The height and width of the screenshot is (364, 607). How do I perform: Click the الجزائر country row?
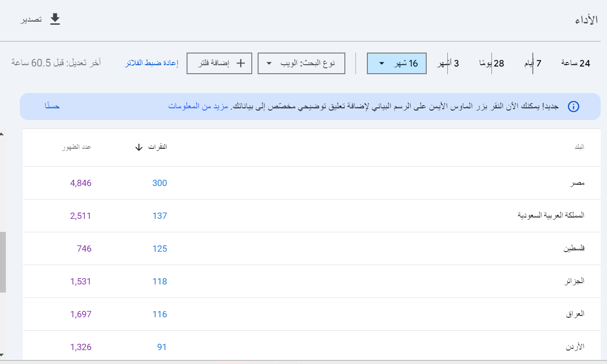(x=312, y=281)
